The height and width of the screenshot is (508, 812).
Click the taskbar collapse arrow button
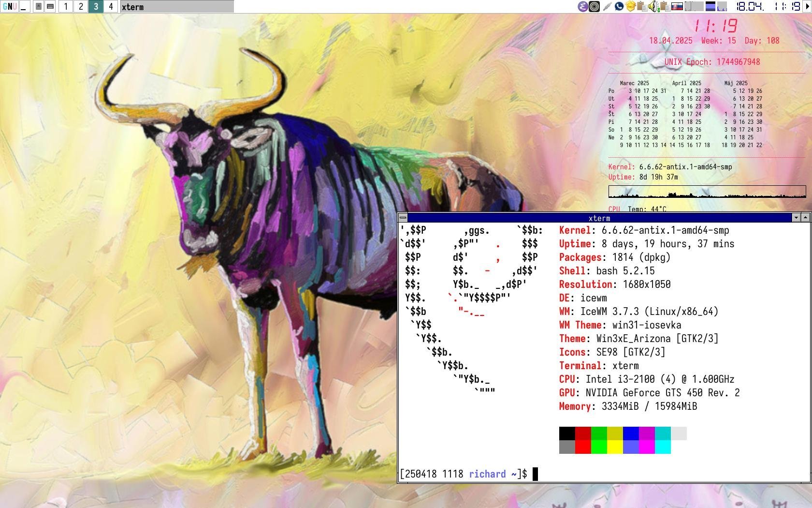(x=807, y=6)
